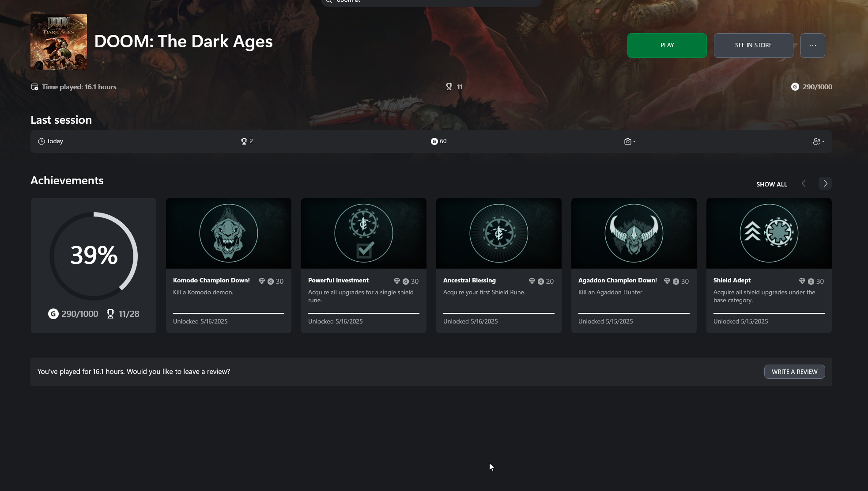This screenshot has height=491, width=868.
Task: Click the Shield Adept title
Action: point(732,281)
